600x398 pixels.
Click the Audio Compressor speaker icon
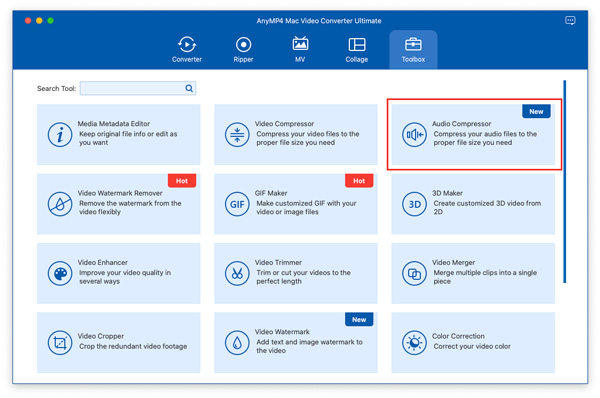[414, 135]
